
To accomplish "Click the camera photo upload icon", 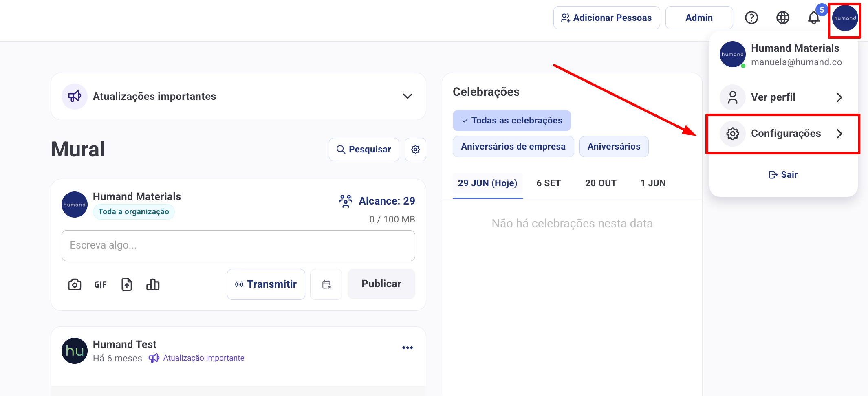I will 75,284.
